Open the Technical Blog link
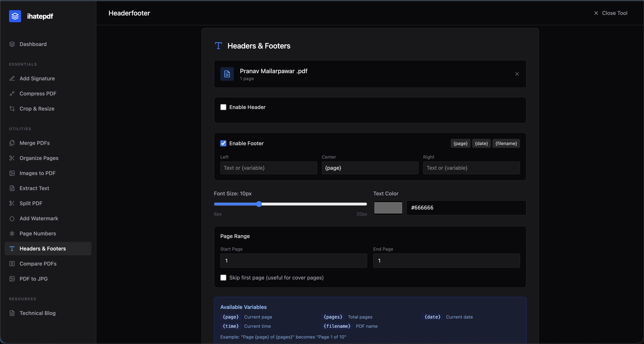This screenshot has width=644, height=344. pos(37,313)
